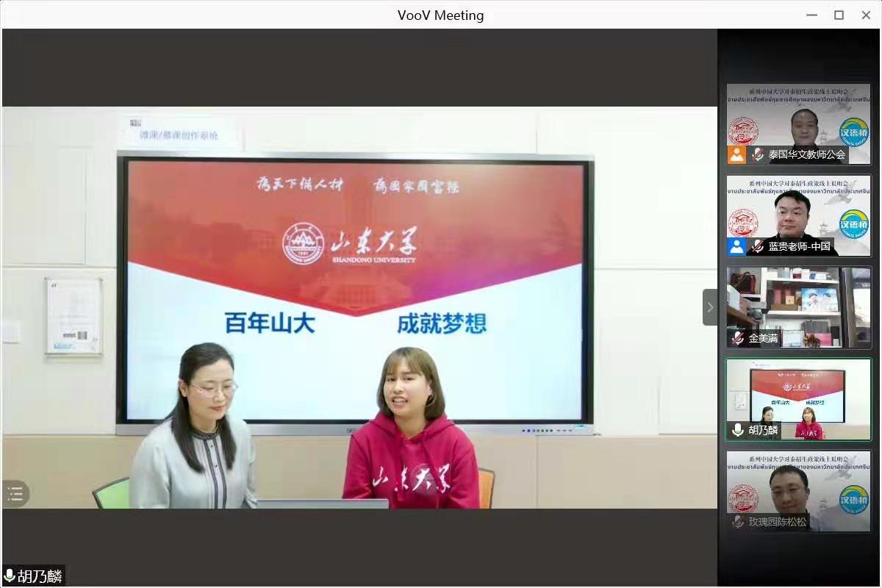The height and width of the screenshot is (588, 882).
Task: Select 泰国华文教师公会 participant video tile
Action: tap(798, 123)
